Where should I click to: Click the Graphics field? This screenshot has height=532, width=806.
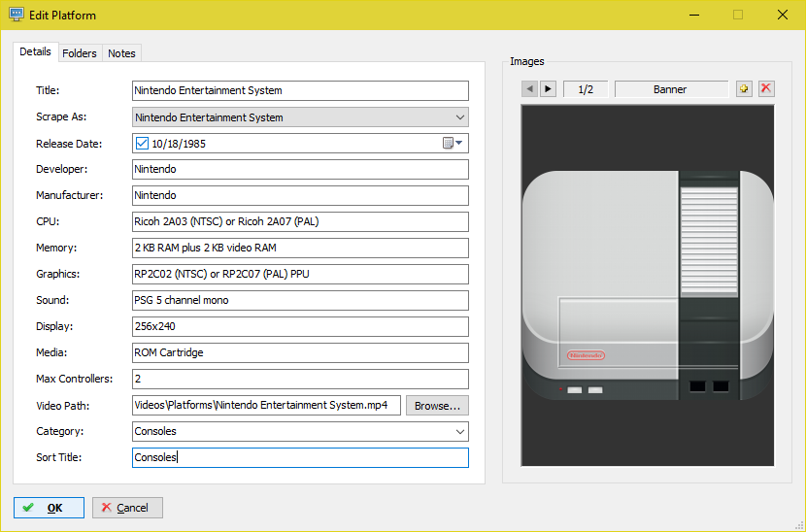(x=300, y=274)
